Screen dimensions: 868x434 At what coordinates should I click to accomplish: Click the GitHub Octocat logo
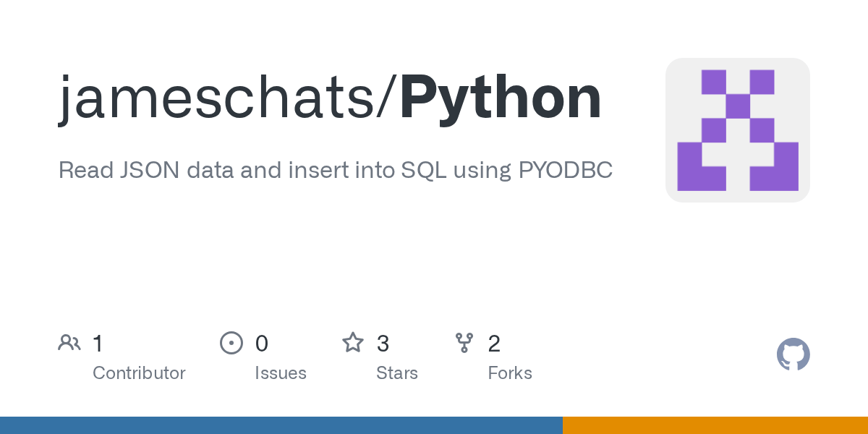pos(793,355)
